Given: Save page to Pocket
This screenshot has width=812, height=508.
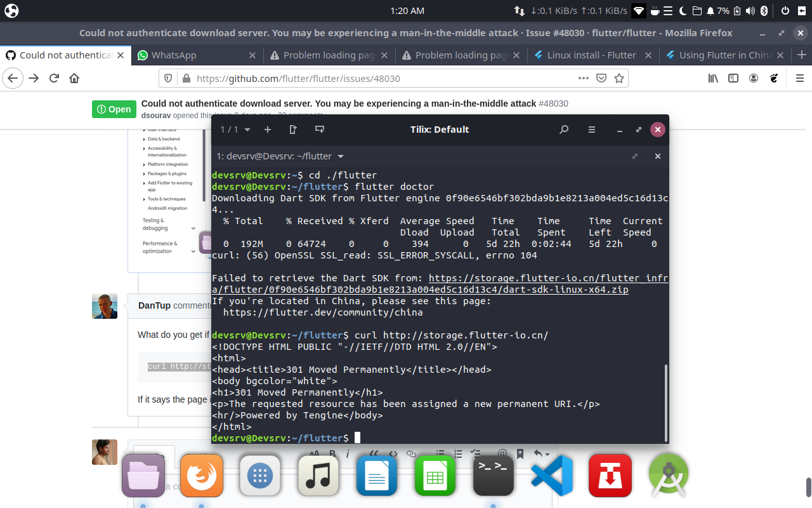Looking at the screenshot, I should point(601,78).
